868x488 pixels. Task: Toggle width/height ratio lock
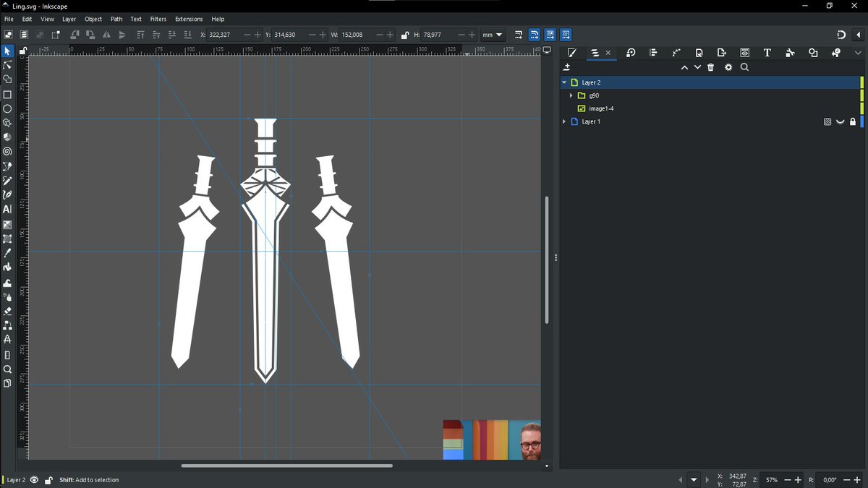(x=404, y=35)
